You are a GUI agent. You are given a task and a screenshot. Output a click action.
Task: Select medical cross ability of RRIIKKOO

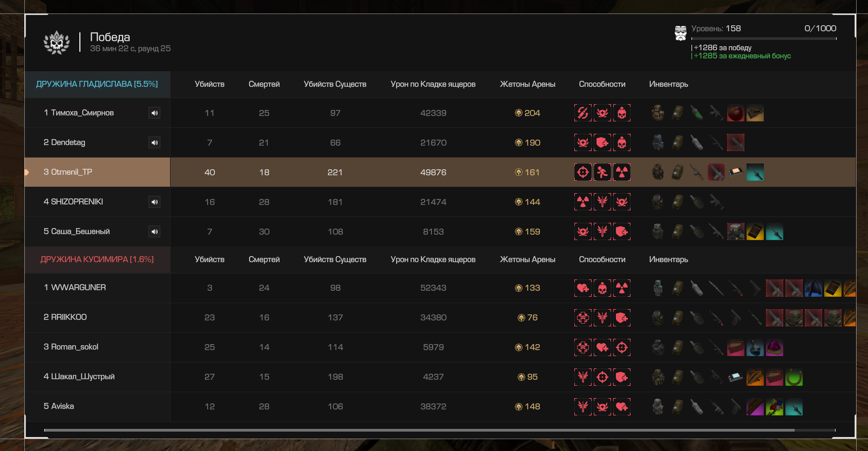[x=583, y=318]
